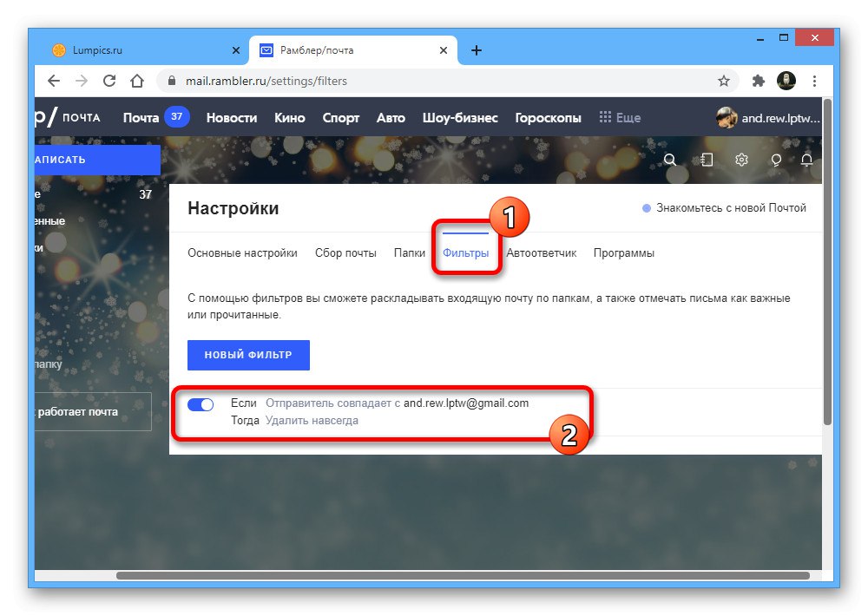Click Почта link in top navigation
The width and height of the screenshot is (868, 616).
coord(141,118)
